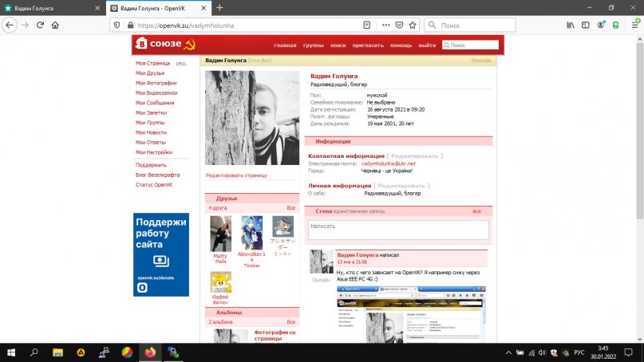
Task: Open 'Мои Видеозаписи' sidebar link
Action: pos(156,92)
